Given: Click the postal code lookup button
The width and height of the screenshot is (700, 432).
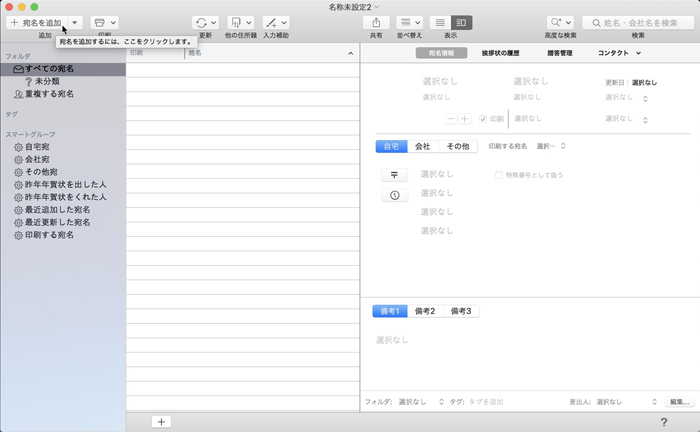Looking at the screenshot, I should (394, 174).
